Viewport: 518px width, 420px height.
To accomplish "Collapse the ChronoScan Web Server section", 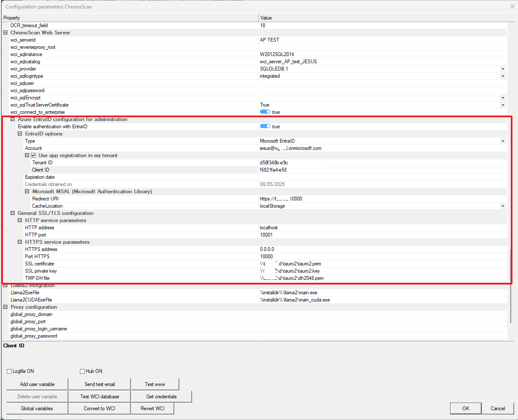I will pos(6,33).
